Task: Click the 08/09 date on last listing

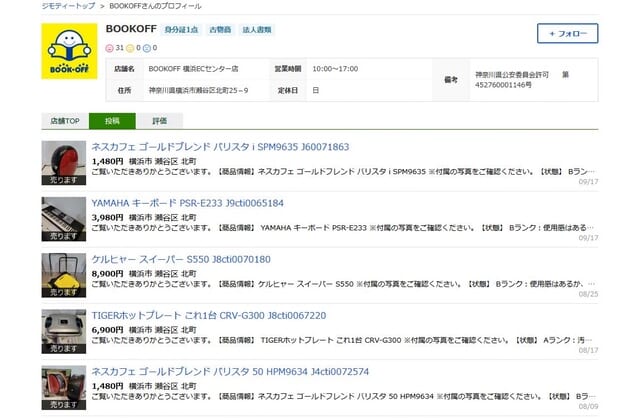Action: tap(588, 407)
